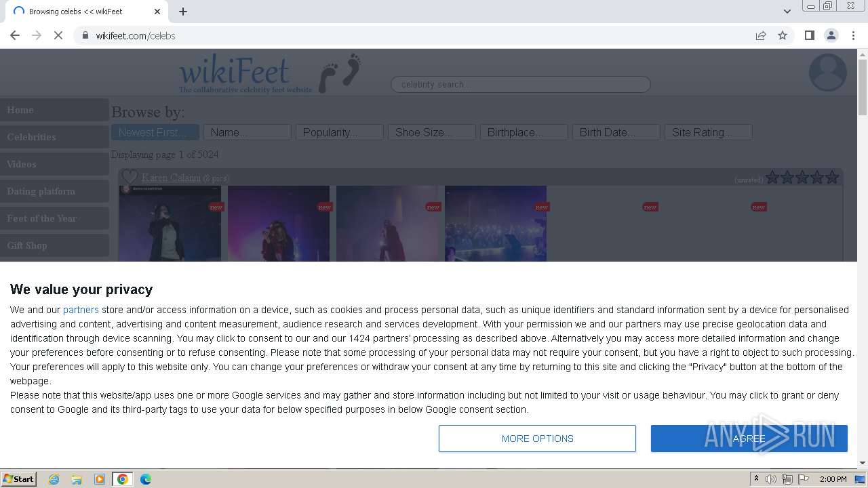Switch to Chrome in taskbar
Viewport: 868px width, 488px height.
pyautogui.click(x=123, y=479)
